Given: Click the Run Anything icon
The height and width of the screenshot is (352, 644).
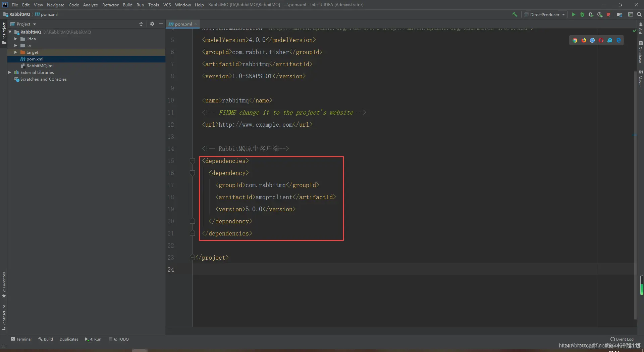Looking at the screenshot, I should [631, 14].
